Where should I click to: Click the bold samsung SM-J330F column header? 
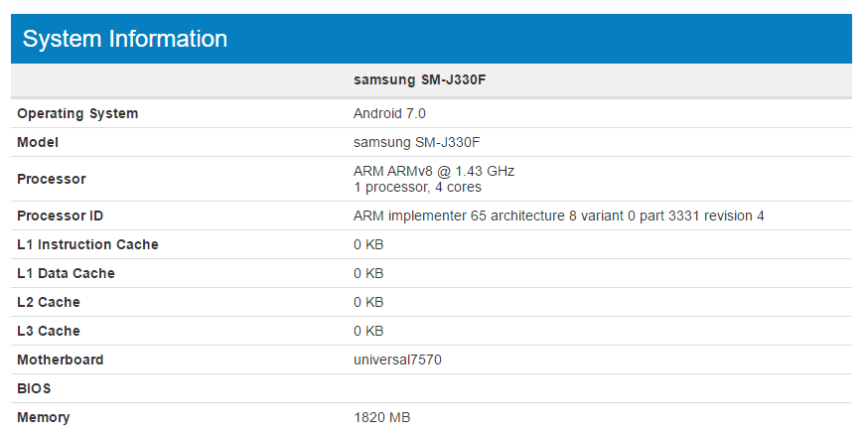pyautogui.click(x=419, y=79)
